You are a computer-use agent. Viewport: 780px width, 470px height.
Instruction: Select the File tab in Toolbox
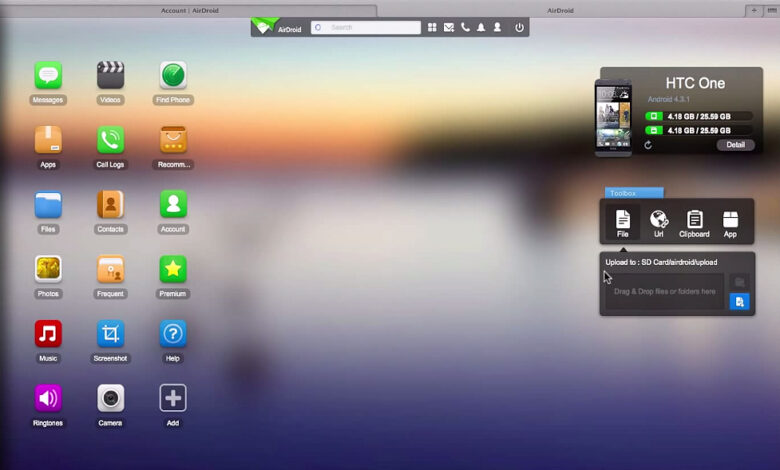click(x=623, y=223)
